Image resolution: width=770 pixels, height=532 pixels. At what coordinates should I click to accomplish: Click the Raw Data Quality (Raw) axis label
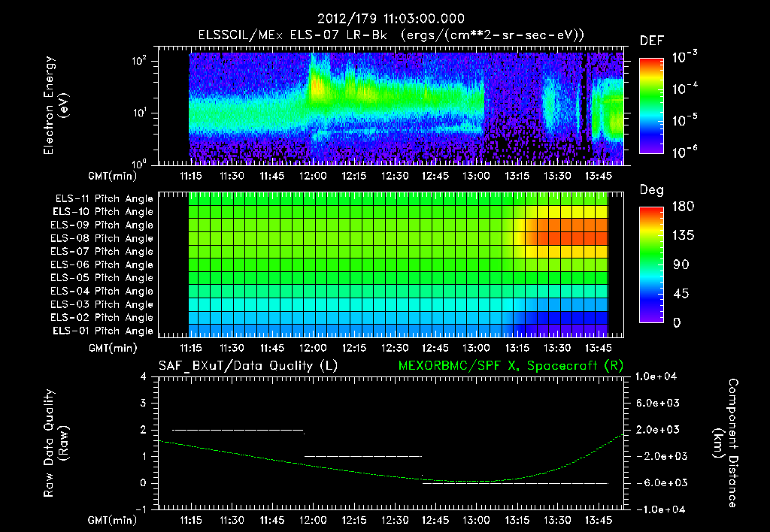(56, 443)
